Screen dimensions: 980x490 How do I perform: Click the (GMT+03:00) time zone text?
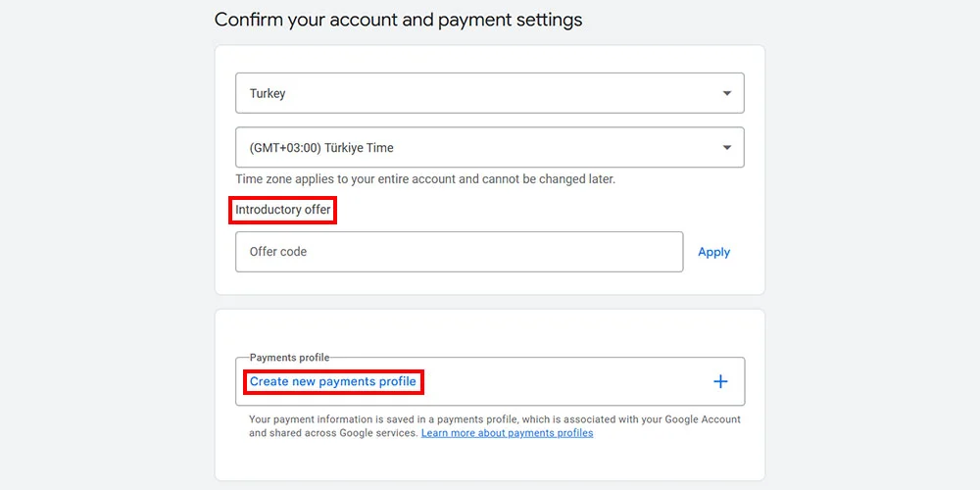[321, 148]
